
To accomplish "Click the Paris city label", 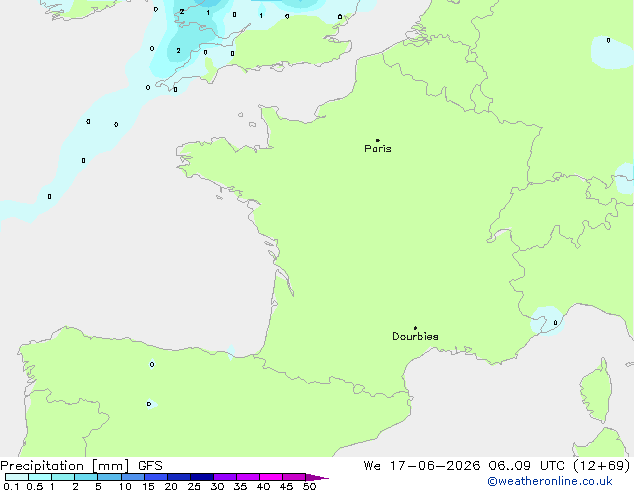I will 378,149.
